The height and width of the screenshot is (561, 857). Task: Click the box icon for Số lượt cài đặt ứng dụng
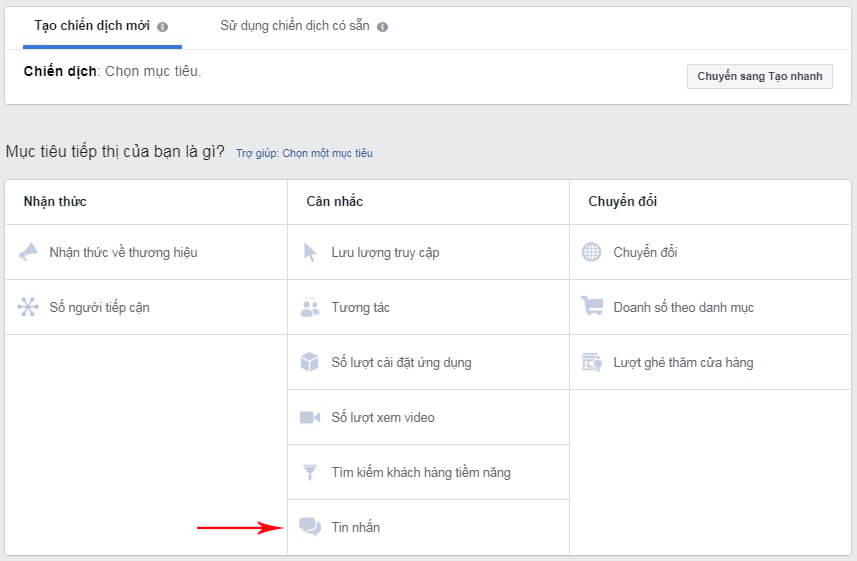[x=309, y=362]
